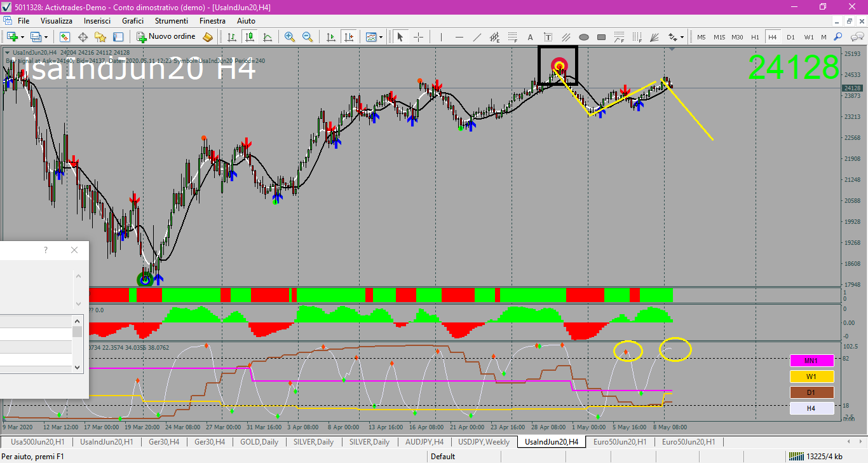Screen dimensions: 868x463
Task: Expand the new chart dropdown arrow
Action: click(22, 37)
